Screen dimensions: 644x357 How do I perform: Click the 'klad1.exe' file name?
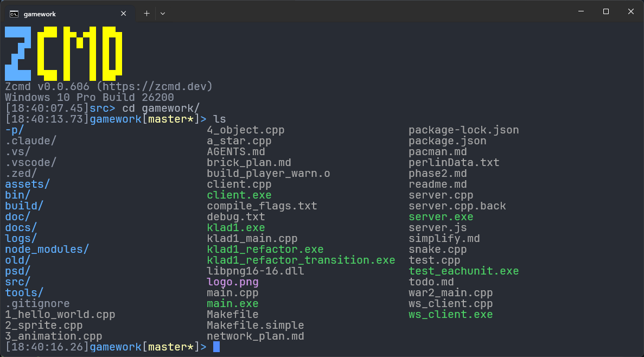236,227
